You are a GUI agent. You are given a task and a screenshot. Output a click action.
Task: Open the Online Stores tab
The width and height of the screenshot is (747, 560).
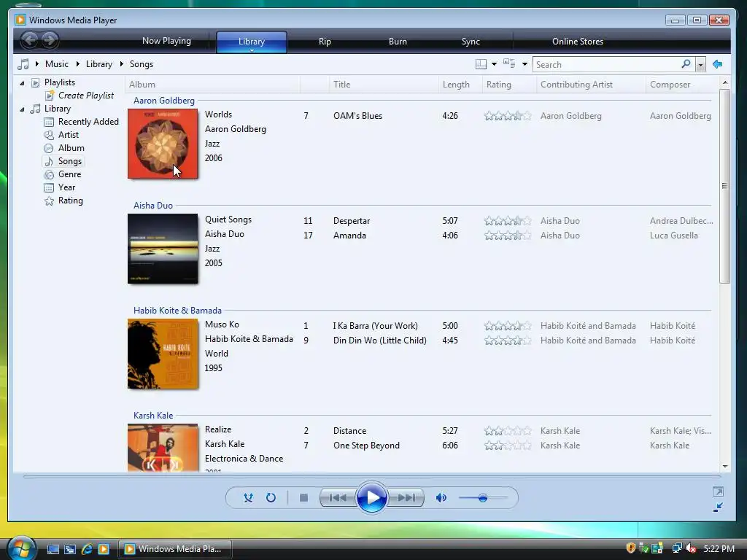click(578, 42)
